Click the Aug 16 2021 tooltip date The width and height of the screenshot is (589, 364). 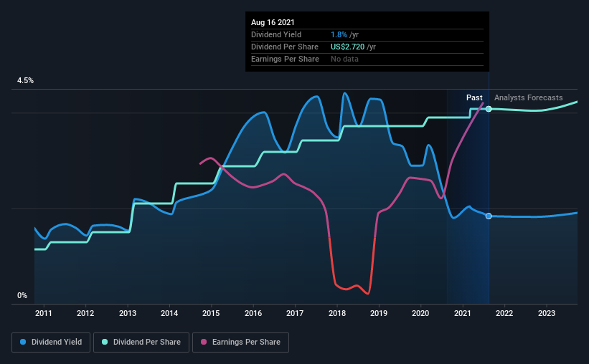click(273, 22)
